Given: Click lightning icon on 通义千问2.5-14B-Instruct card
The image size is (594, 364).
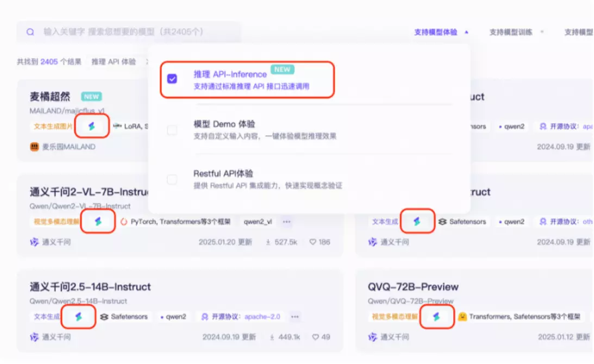Looking at the screenshot, I should tap(78, 316).
